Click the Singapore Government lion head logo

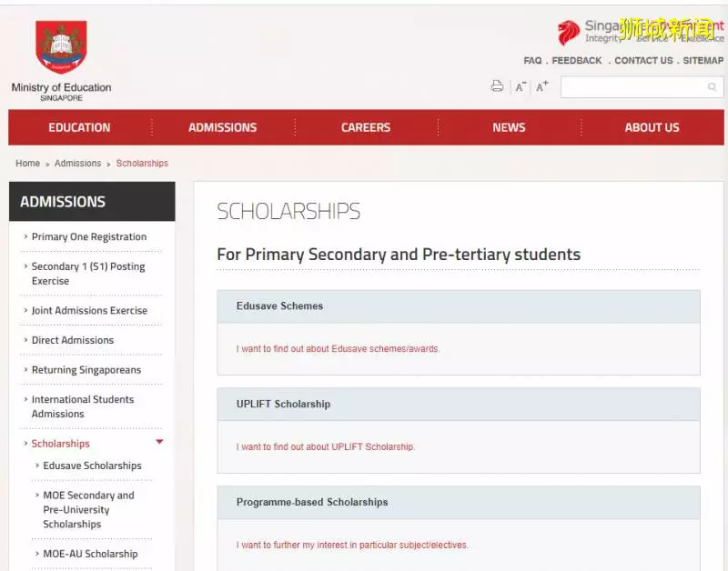tap(569, 33)
